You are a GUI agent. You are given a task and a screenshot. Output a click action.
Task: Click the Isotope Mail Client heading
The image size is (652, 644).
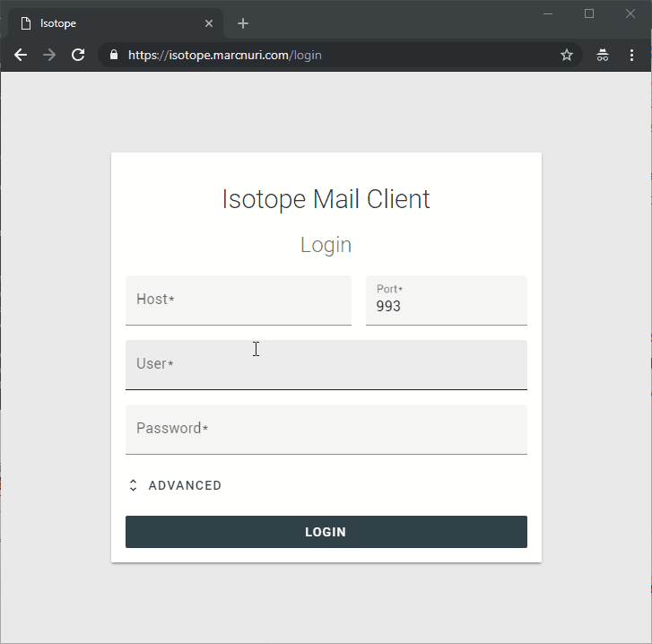[326, 199]
